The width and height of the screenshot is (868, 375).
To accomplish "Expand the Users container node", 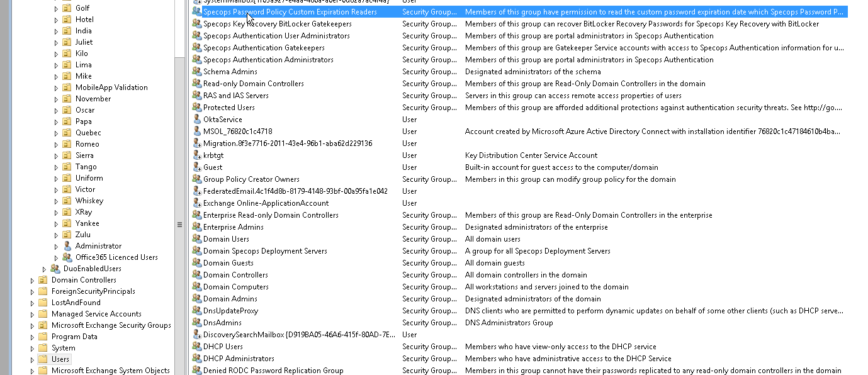I will pyautogui.click(x=32, y=360).
